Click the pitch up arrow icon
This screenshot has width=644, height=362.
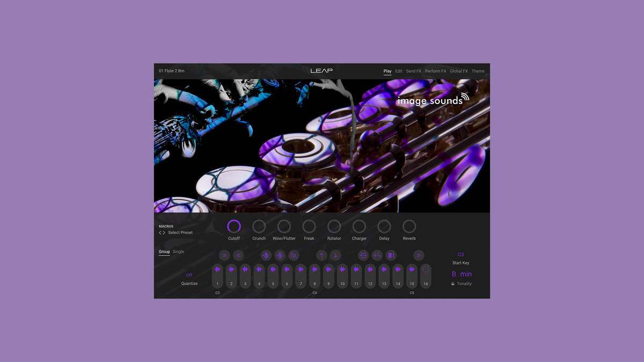click(x=321, y=255)
